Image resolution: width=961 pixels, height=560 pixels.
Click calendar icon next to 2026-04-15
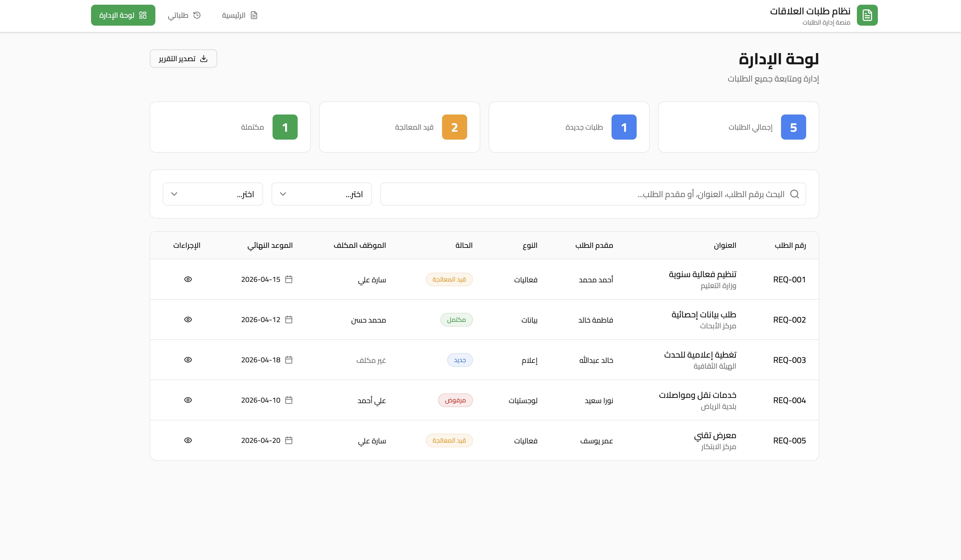point(289,279)
